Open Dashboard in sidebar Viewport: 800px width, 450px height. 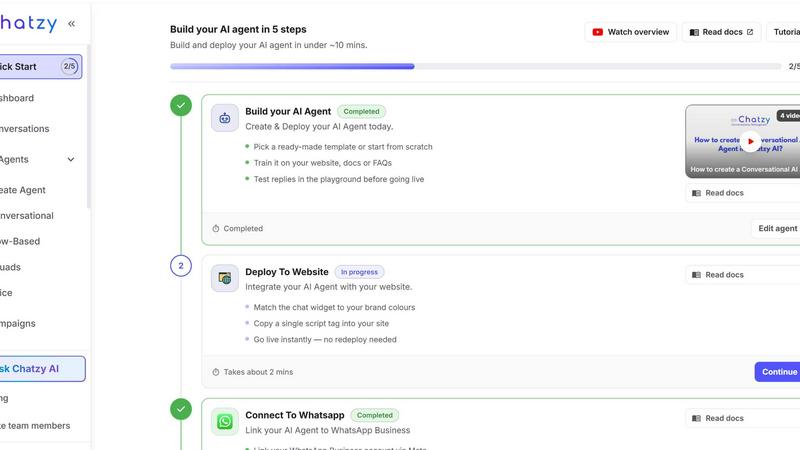point(17,98)
